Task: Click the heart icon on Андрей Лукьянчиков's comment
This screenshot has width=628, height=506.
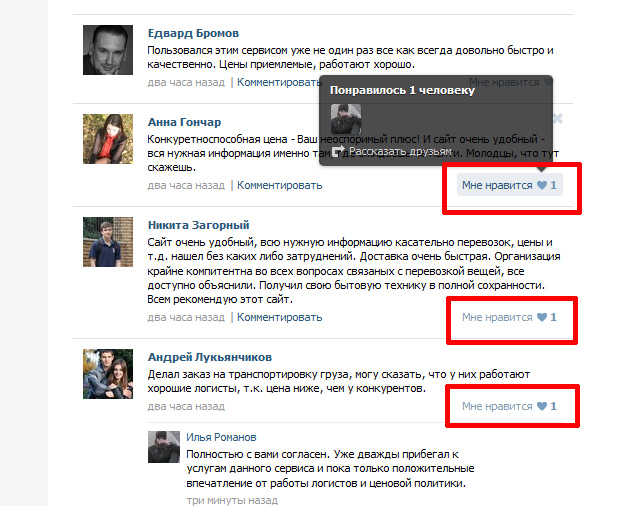Action: pyautogui.click(x=541, y=406)
